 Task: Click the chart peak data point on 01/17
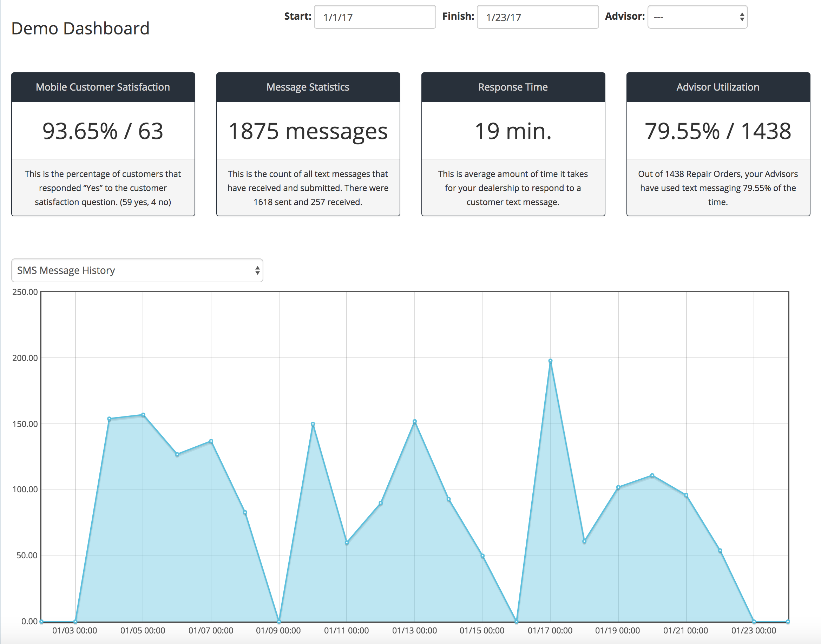coord(550,361)
